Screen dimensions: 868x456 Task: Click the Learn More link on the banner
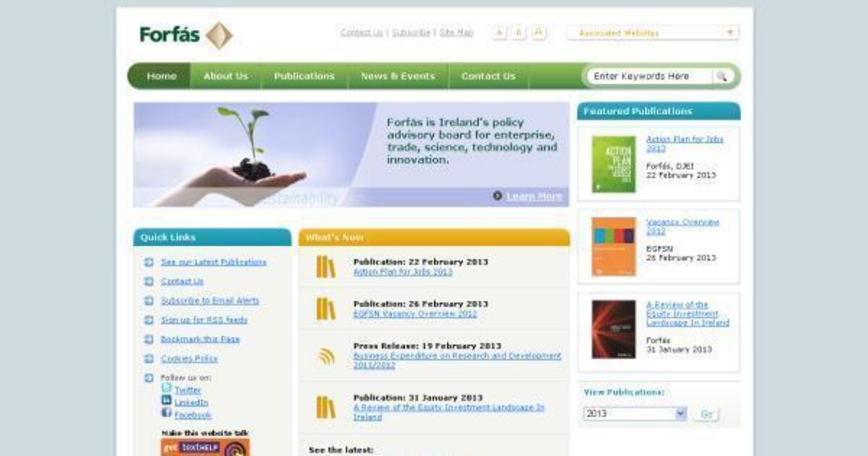point(534,196)
